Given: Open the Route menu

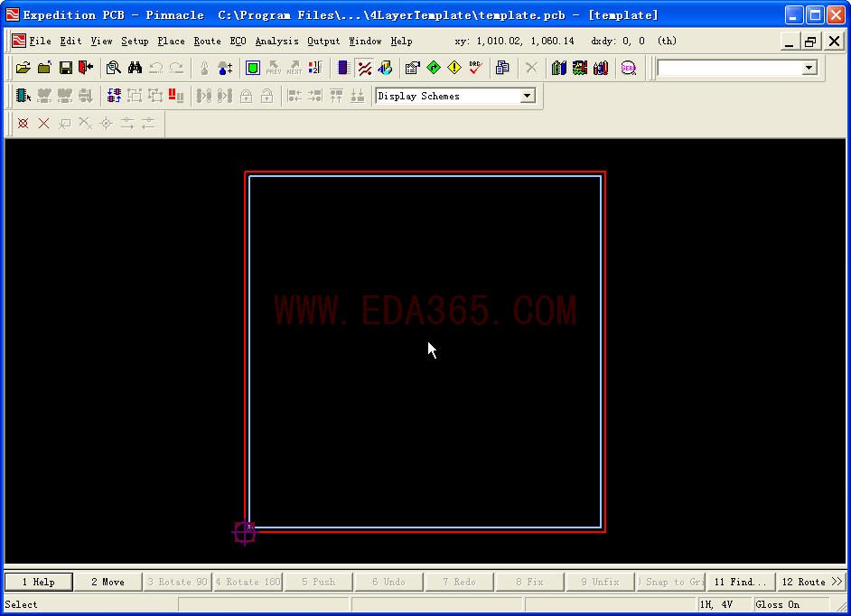Looking at the screenshot, I should click(207, 42).
